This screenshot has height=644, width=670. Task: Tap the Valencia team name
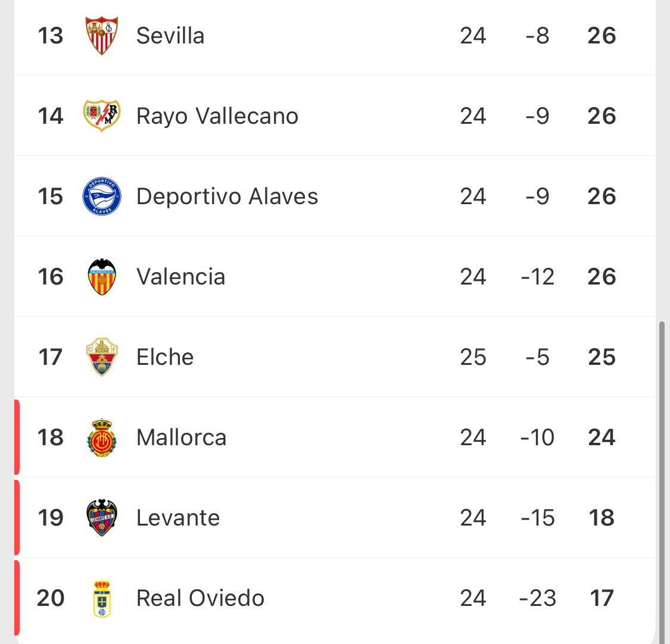(x=180, y=277)
